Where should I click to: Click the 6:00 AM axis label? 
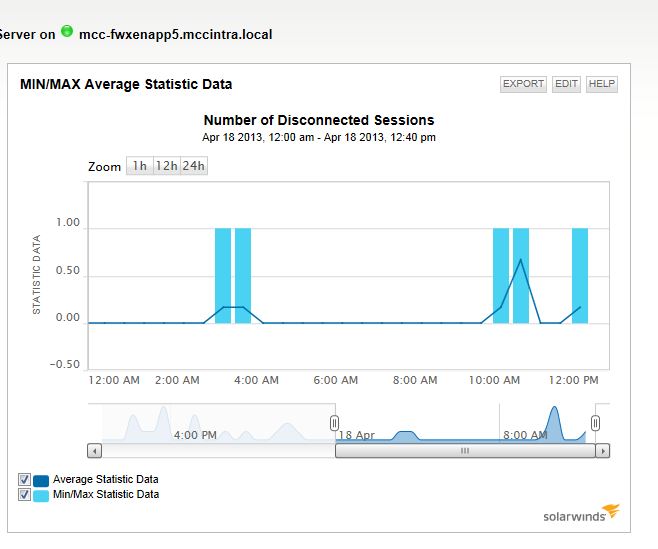336,380
